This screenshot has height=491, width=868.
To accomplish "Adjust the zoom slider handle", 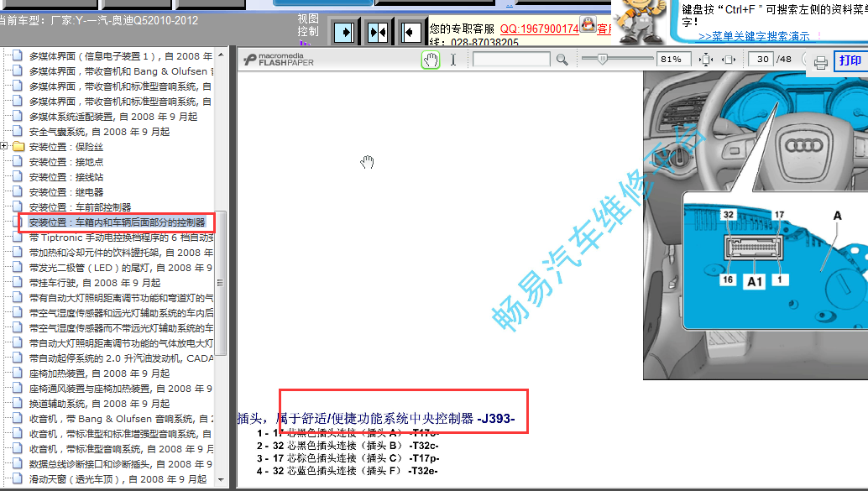I will (x=602, y=58).
